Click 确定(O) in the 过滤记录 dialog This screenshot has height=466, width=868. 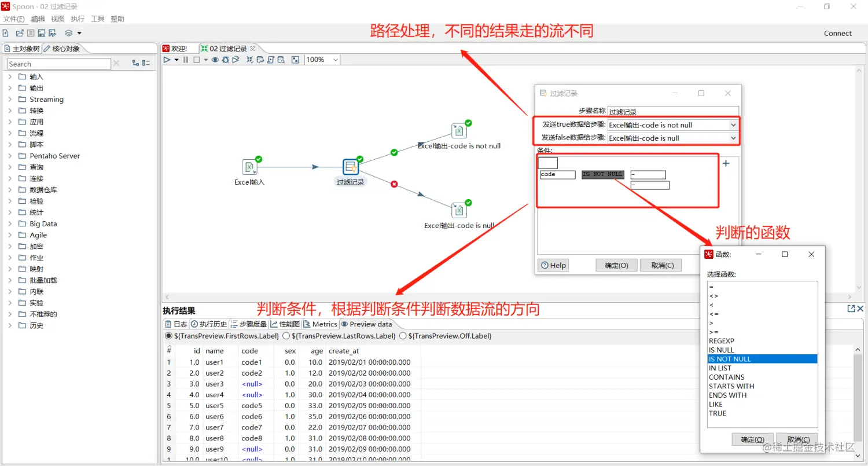pyautogui.click(x=616, y=265)
